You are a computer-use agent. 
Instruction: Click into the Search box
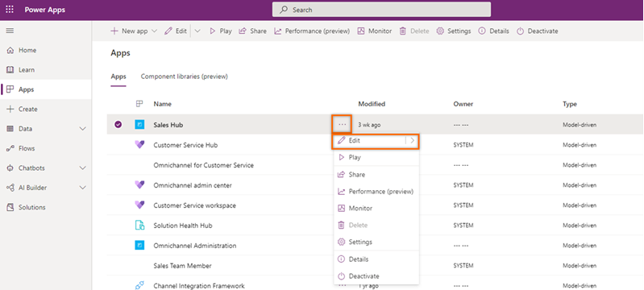tap(381, 10)
